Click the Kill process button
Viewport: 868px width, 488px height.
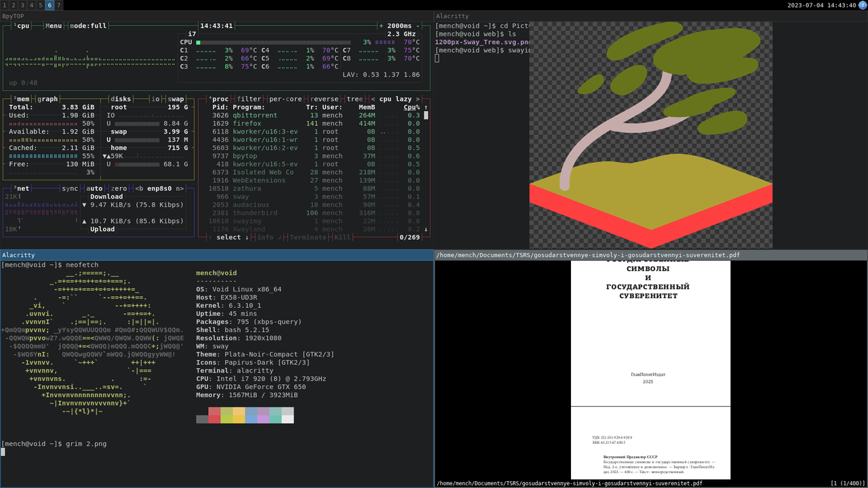342,237
